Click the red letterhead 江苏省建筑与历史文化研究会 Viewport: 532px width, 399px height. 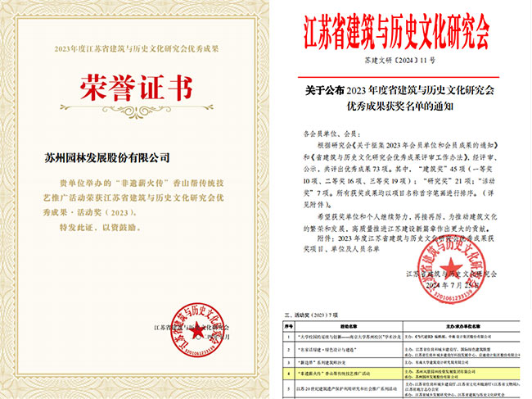pos(396,31)
